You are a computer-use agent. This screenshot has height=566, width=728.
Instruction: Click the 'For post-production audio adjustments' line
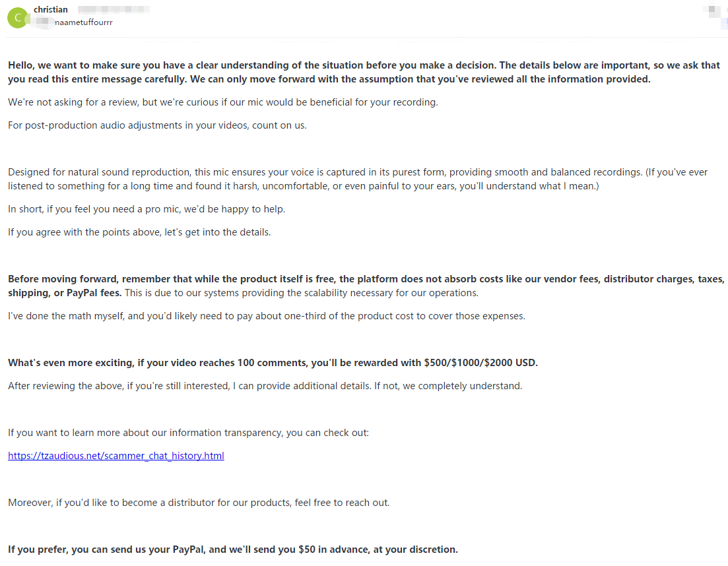[x=157, y=125]
